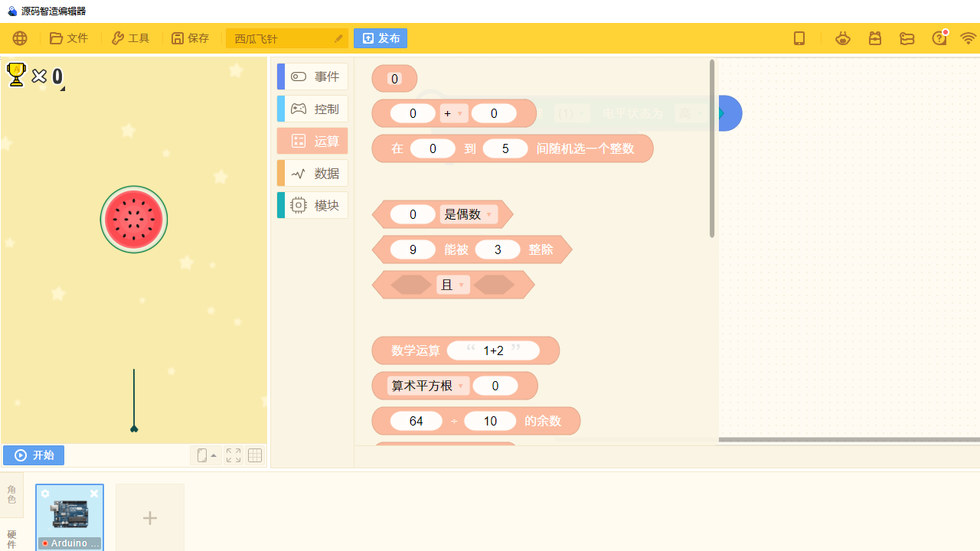Click the Wi-Fi status icon
Screen dimensions: 980x551
pyautogui.click(x=969, y=38)
